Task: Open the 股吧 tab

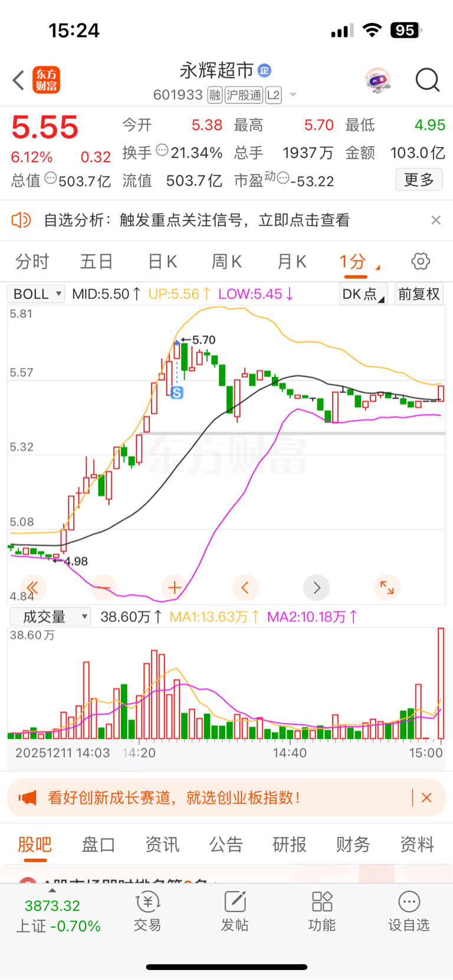Action: click(35, 844)
